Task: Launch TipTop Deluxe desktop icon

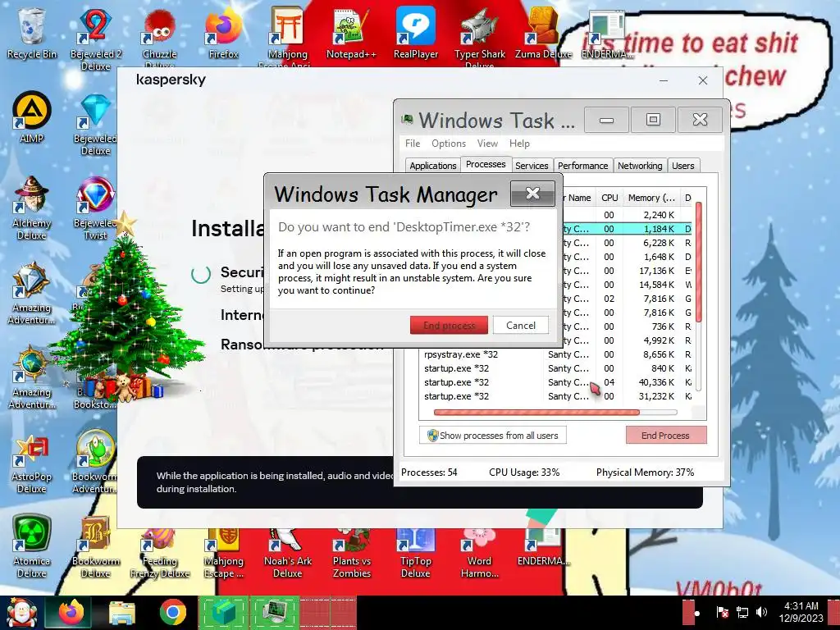Action: pyautogui.click(x=416, y=554)
